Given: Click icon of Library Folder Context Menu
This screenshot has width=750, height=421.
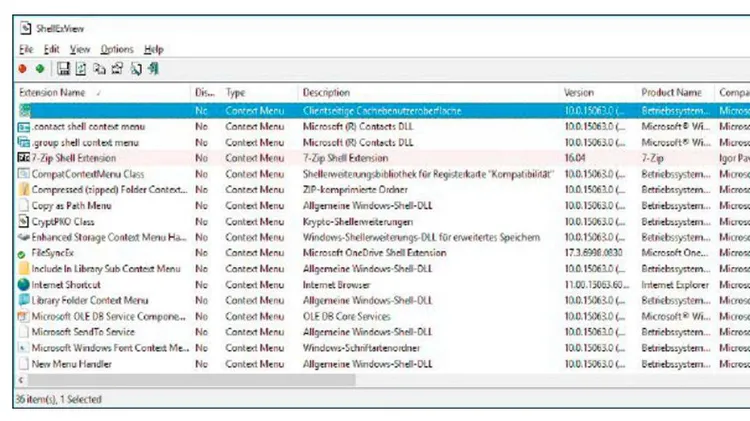Looking at the screenshot, I should [23, 300].
